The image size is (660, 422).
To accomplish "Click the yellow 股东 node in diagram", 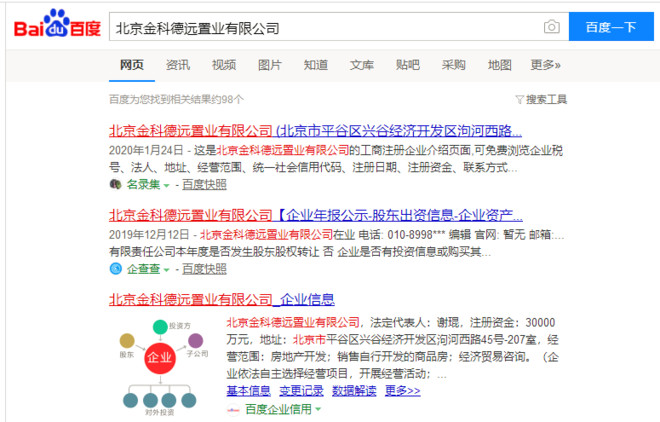I will (x=127, y=340).
